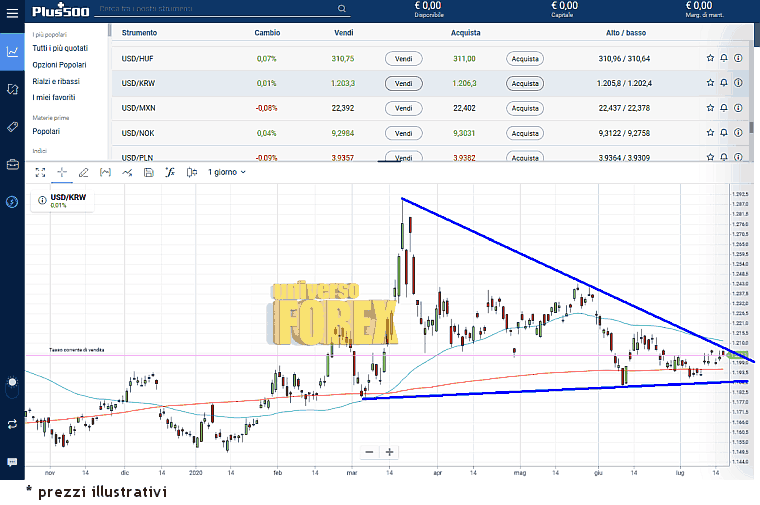Activate the pencil drawing tool
Screen dimensions: 760x505
pos(84,172)
